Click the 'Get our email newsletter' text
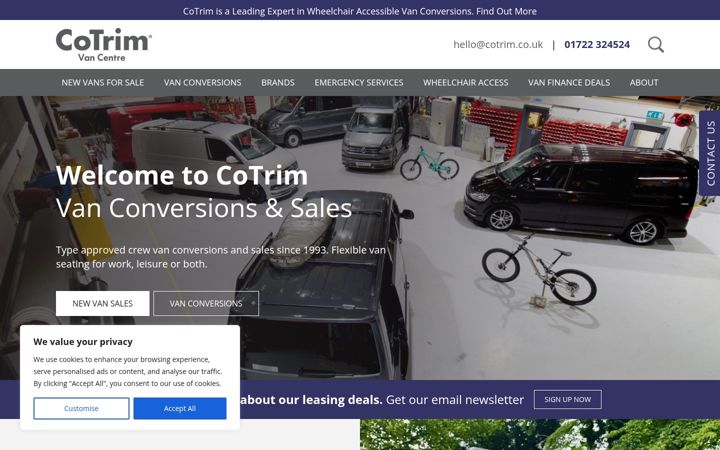The height and width of the screenshot is (450, 720). coord(455,400)
